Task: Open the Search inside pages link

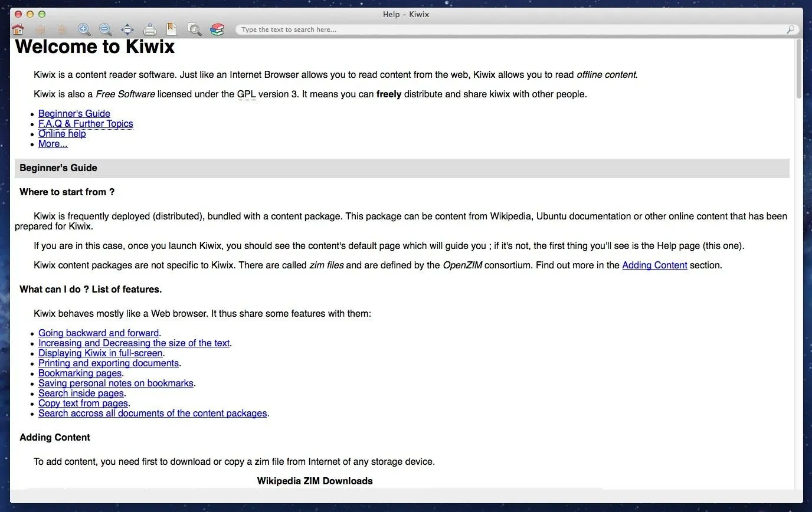Action: point(81,393)
